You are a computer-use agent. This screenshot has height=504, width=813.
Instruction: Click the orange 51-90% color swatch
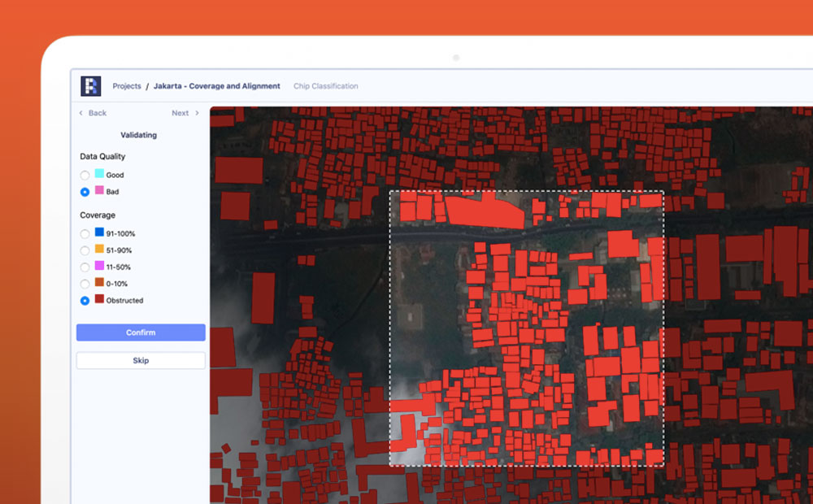[x=99, y=249]
